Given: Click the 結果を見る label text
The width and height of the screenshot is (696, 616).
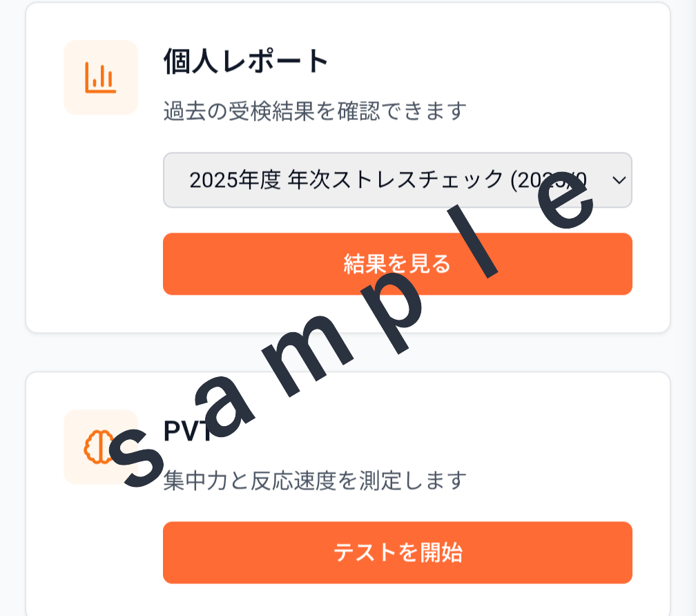Looking at the screenshot, I should pos(397,264).
